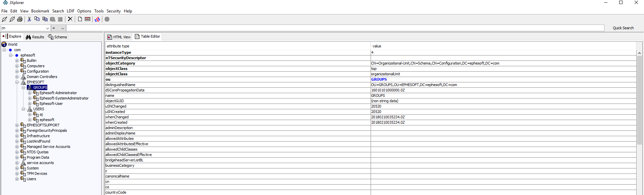644x195 pixels.
Task: Click the Connect to DSA plug icon
Action: 4,19
